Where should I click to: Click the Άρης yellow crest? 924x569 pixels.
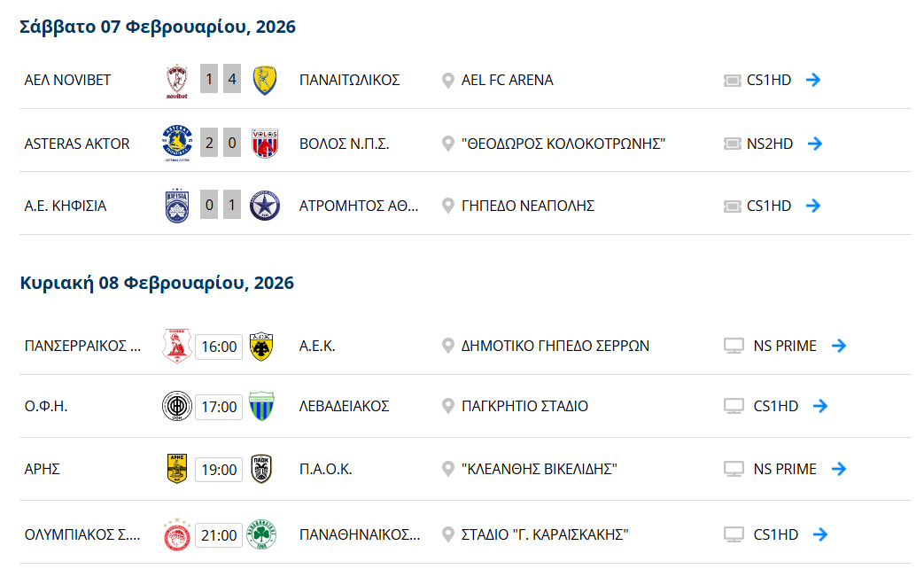(x=176, y=469)
